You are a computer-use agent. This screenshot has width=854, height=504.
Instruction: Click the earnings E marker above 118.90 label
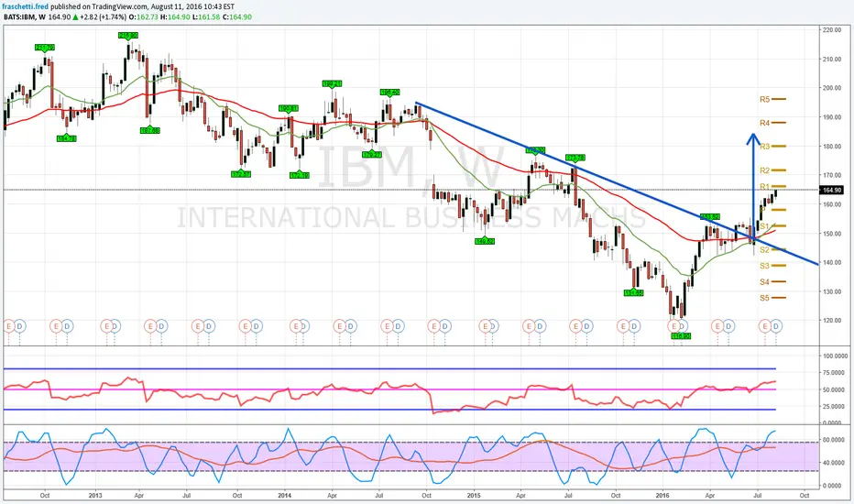click(x=674, y=326)
